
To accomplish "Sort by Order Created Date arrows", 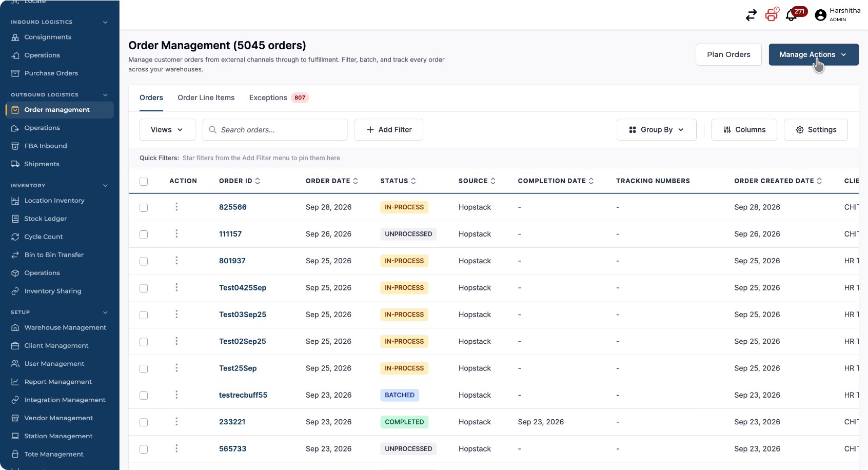I will click(819, 181).
